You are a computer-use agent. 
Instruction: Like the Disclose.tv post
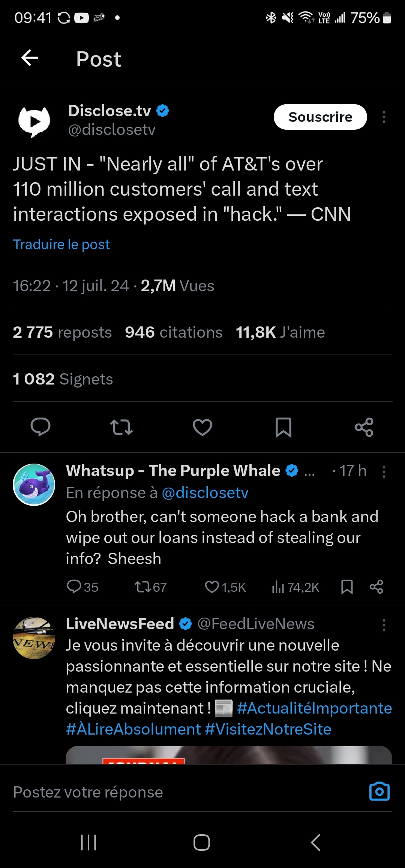(x=202, y=427)
